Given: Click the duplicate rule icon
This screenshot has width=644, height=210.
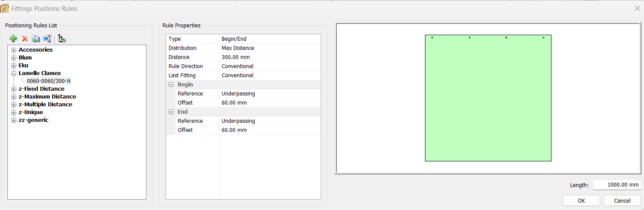Looking at the screenshot, I should click(x=36, y=39).
